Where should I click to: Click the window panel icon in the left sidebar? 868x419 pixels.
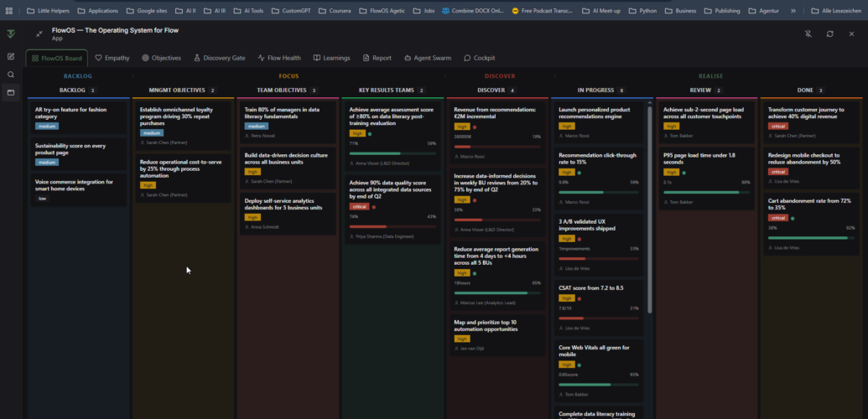(11, 92)
